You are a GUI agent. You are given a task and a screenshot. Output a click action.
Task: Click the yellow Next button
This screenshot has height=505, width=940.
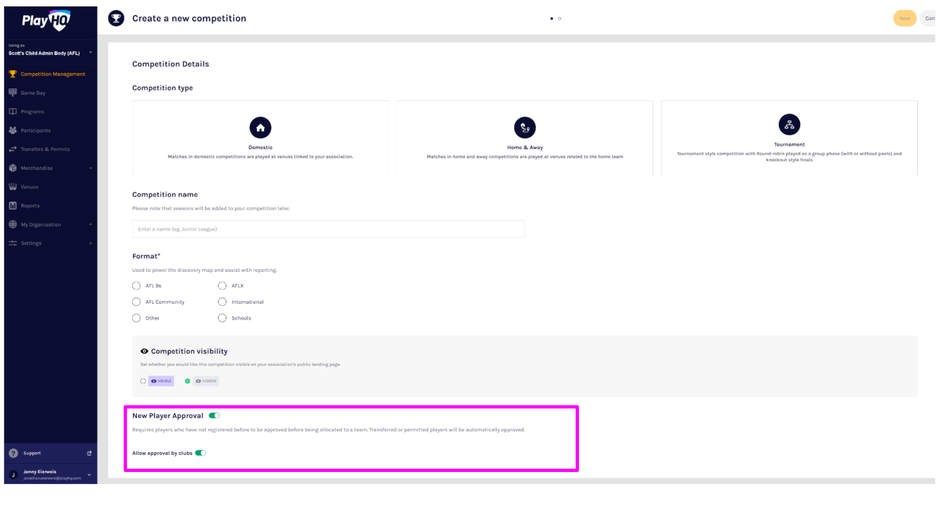904,18
